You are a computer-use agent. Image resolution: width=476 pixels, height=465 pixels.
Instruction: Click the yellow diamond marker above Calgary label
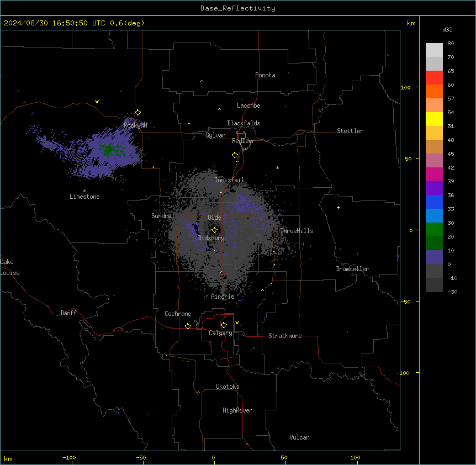(224, 325)
